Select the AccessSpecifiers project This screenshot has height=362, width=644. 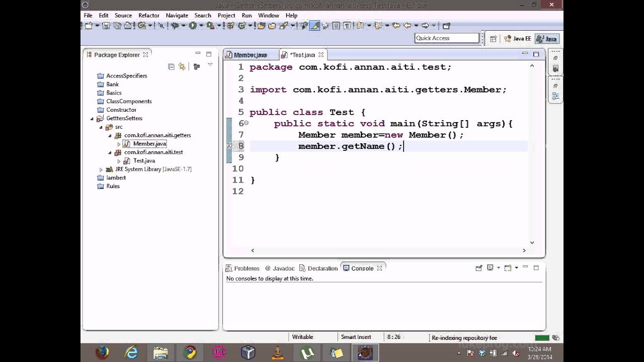click(x=127, y=76)
